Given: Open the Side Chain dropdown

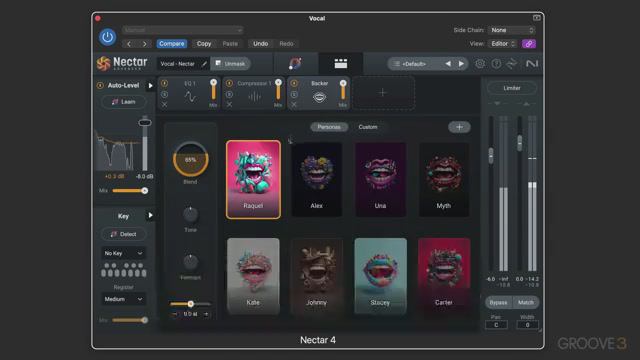Looking at the screenshot, I should [x=512, y=30].
